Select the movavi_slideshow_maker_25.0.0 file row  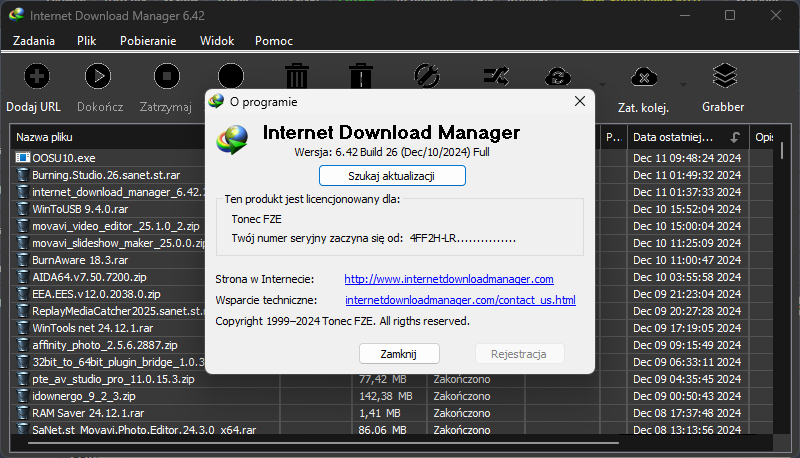click(x=108, y=243)
